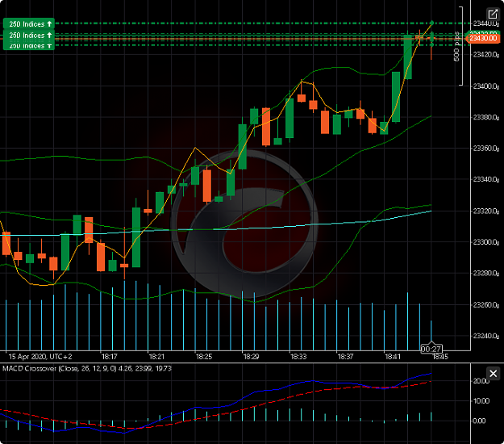Click the 23280.0 price axis label
Viewport: 504px width, 444px height.
[x=485, y=274]
